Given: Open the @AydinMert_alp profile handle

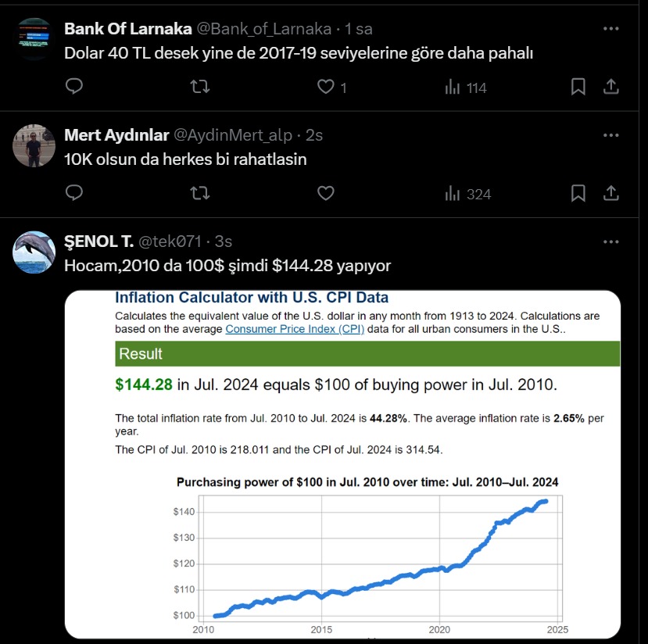Looking at the screenshot, I should click(x=232, y=135).
